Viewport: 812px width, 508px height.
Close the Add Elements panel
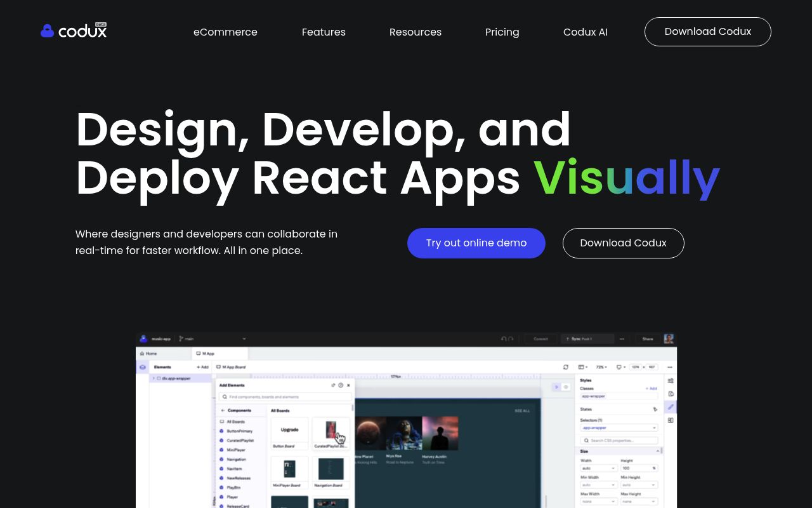(x=348, y=385)
